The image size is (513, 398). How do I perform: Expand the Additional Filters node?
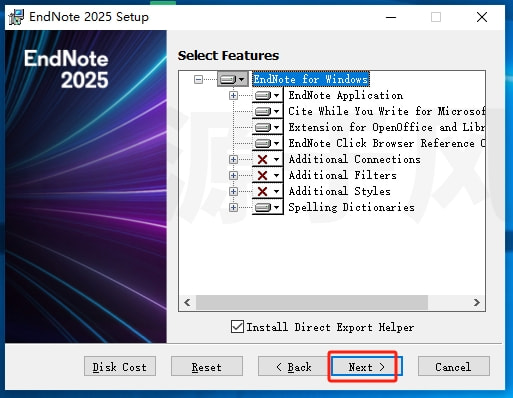(233, 175)
